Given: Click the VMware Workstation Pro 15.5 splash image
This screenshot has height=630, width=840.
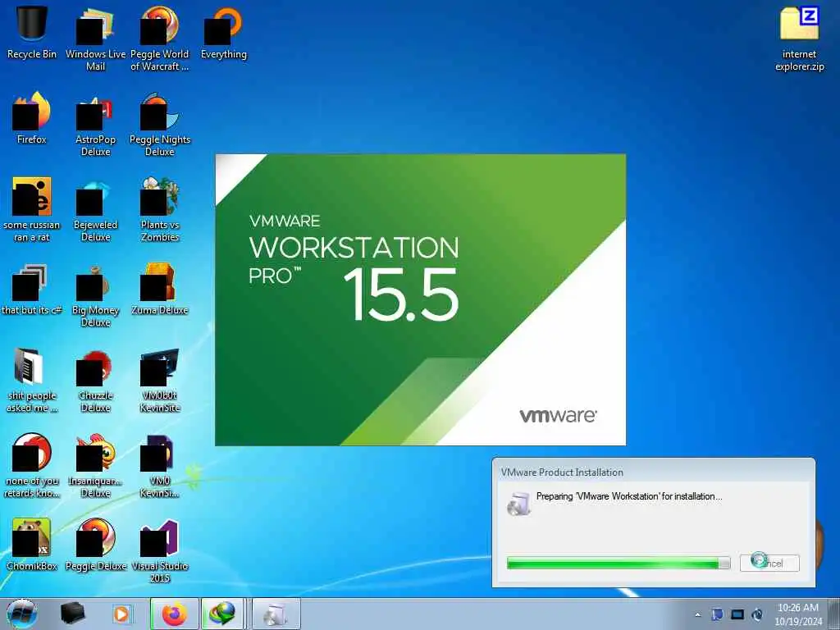Looking at the screenshot, I should pos(420,299).
